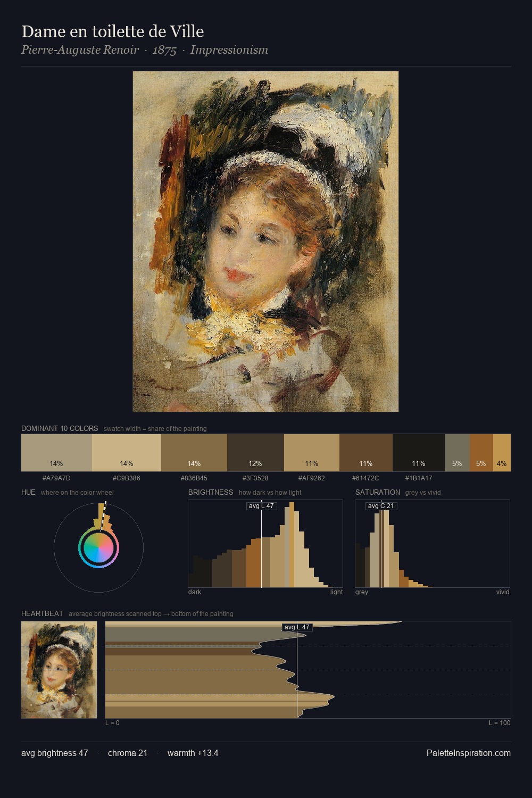532x798 pixels.
Task: Select the #AF9262 tan swatch
Action: point(312,453)
